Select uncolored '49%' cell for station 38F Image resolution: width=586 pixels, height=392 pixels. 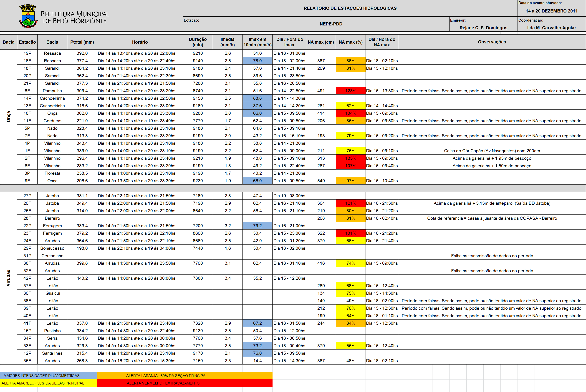351,301
